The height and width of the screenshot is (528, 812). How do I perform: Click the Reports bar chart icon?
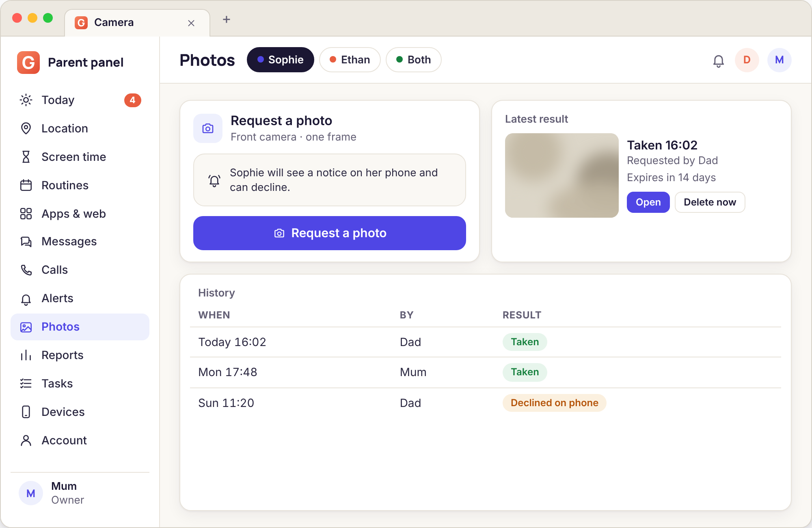26,355
